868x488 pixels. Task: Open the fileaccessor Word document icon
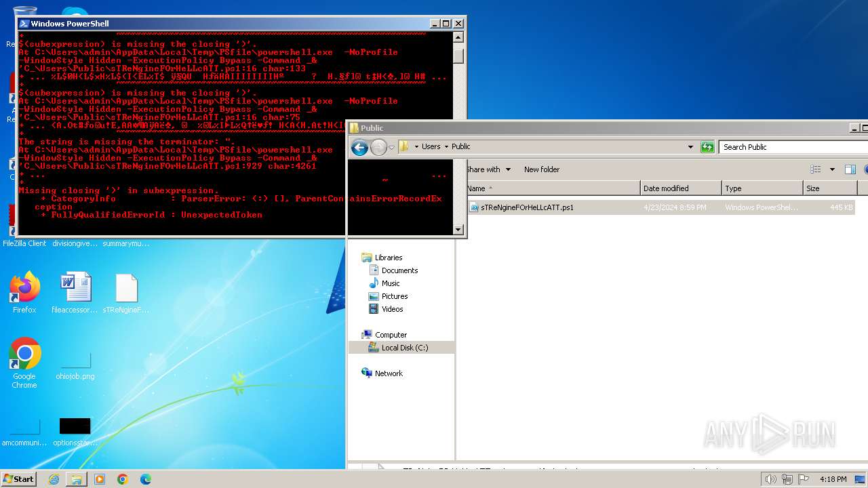75,293
